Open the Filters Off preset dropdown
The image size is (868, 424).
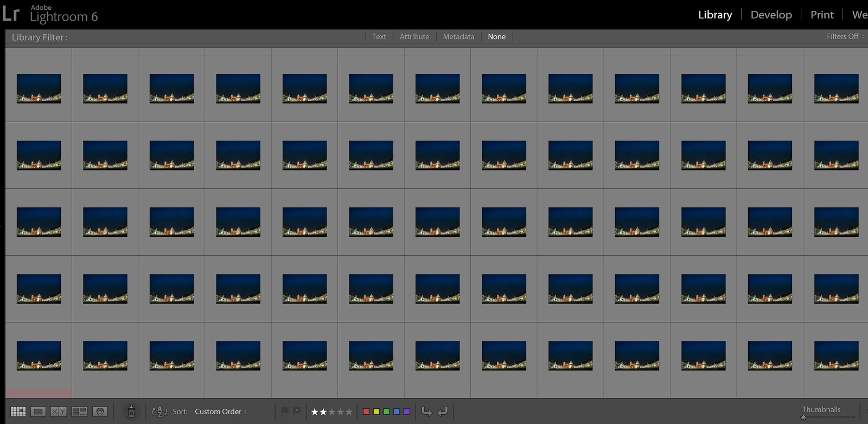pos(845,36)
